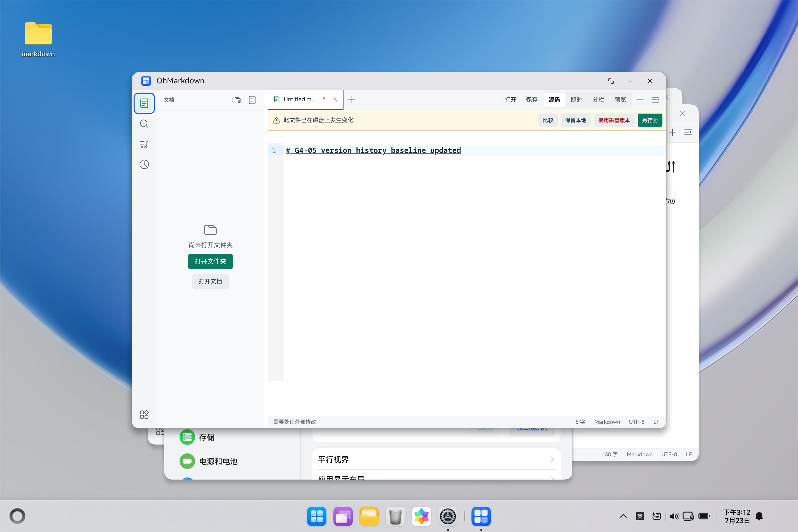
Task: Toggle the right panel collapse icon in toolbar
Action: click(656, 100)
